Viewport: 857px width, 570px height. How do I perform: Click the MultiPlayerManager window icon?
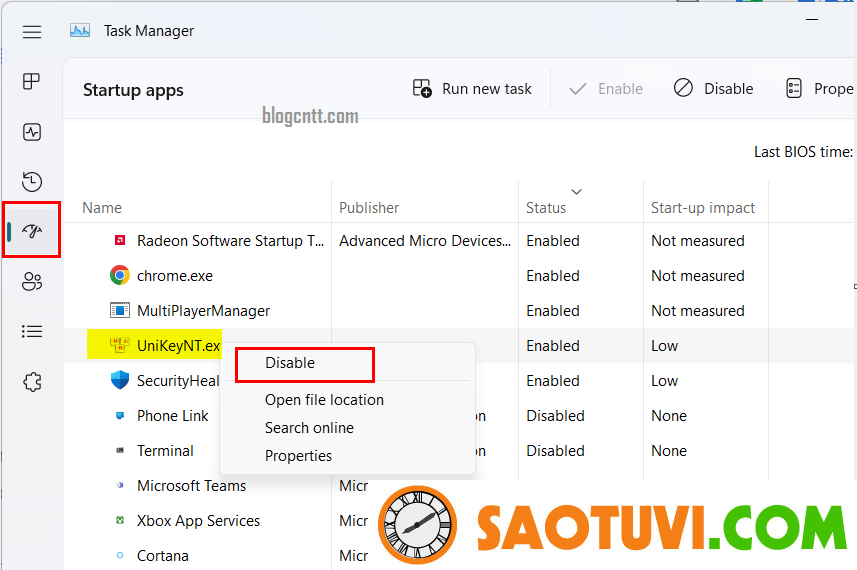120,310
